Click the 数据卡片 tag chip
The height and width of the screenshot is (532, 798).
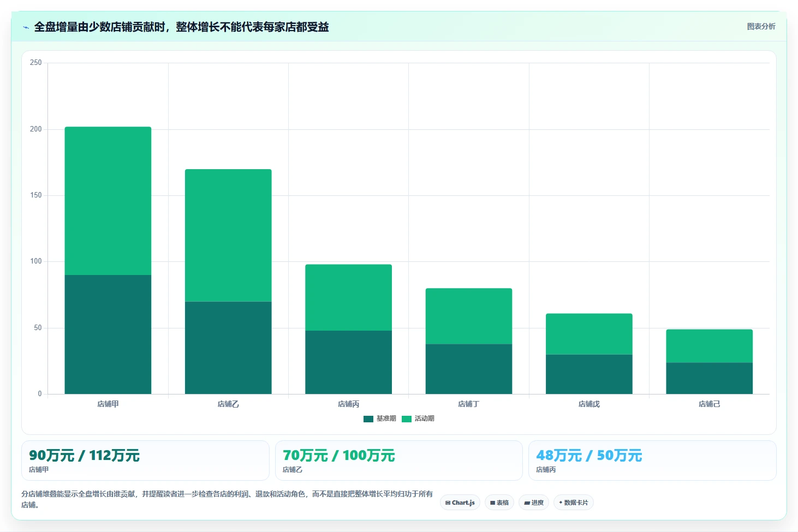click(574, 503)
